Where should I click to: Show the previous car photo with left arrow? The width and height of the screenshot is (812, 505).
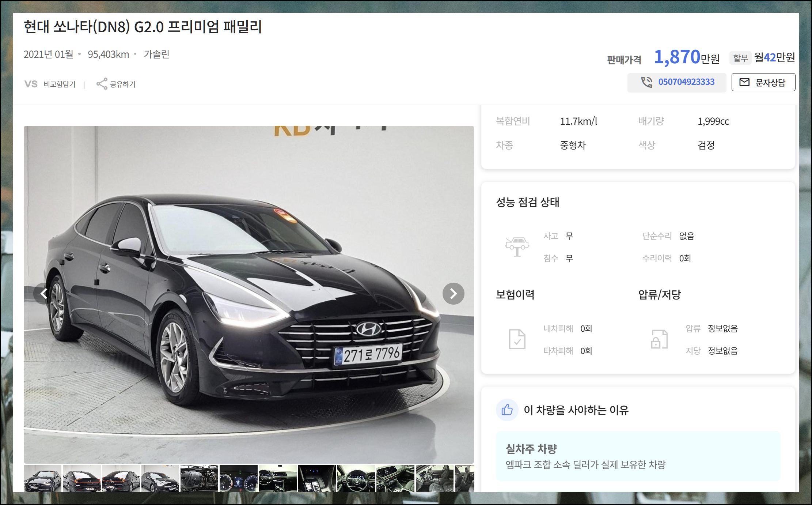coord(44,294)
